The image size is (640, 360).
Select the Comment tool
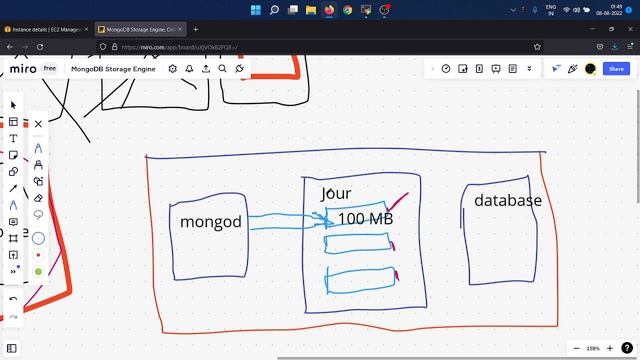[13, 222]
